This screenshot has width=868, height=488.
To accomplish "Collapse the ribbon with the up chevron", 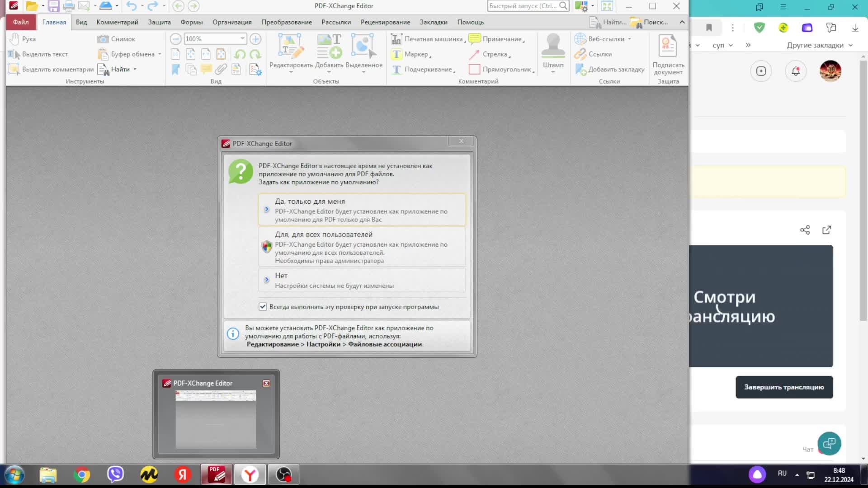I will tap(682, 22).
